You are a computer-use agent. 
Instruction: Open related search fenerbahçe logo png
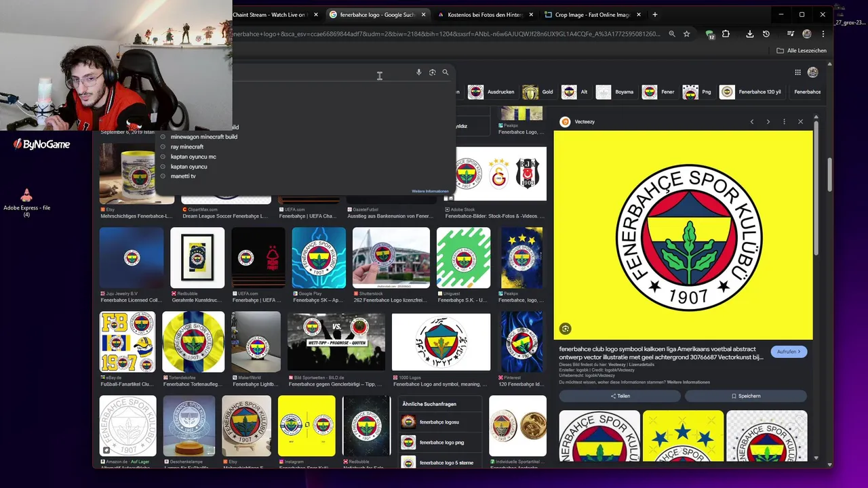[440, 443]
